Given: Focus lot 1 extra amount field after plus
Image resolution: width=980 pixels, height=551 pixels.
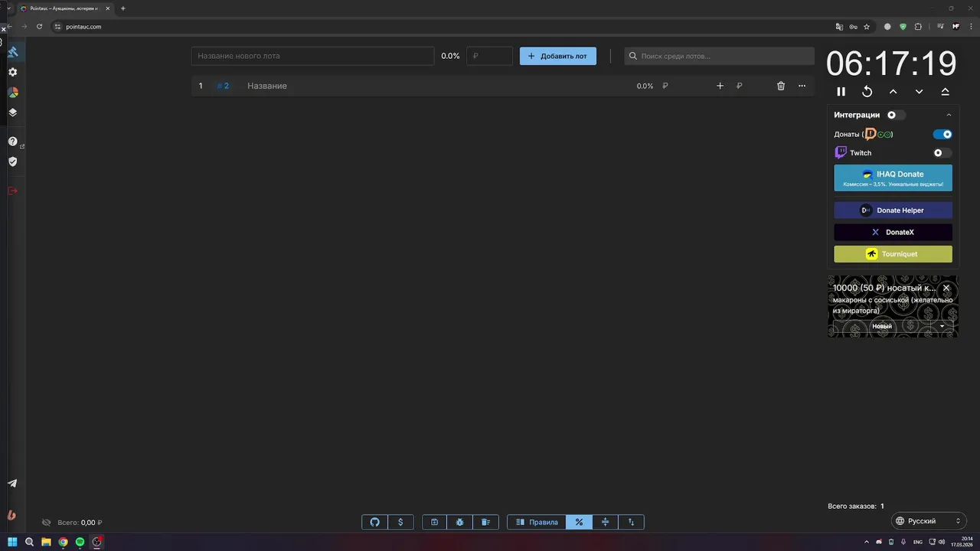Looking at the screenshot, I should click(750, 86).
